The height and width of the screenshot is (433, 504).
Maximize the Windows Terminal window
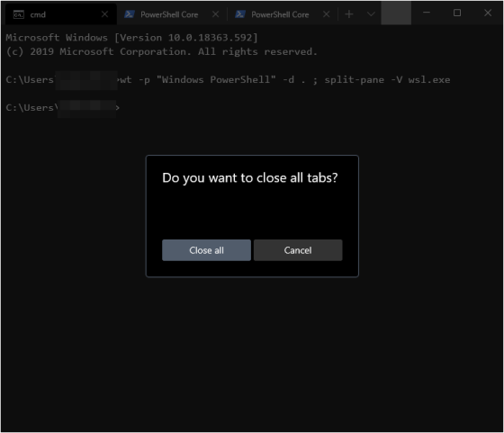click(x=457, y=13)
